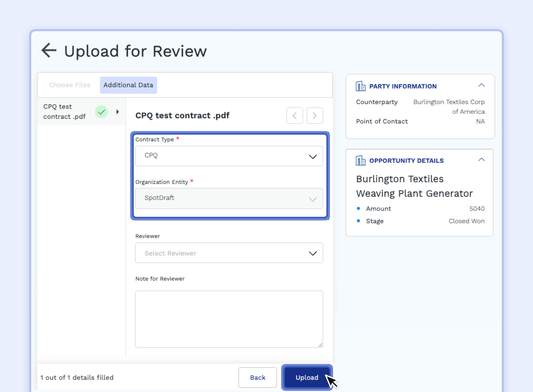Image resolution: width=533 pixels, height=392 pixels.
Task: Go to the previous file with left chevron
Action: pos(295,115)
